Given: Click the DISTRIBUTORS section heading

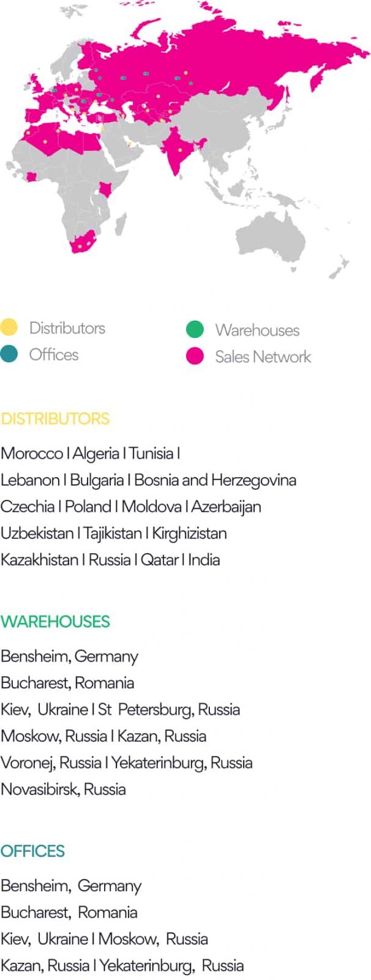Looking at the screenshot, I should [55, 419].
